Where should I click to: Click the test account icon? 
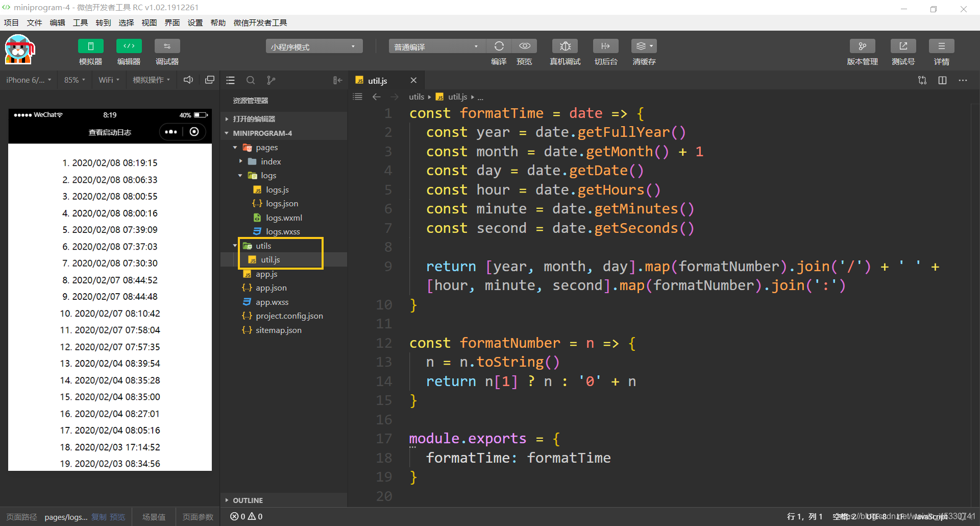point(903,46)
